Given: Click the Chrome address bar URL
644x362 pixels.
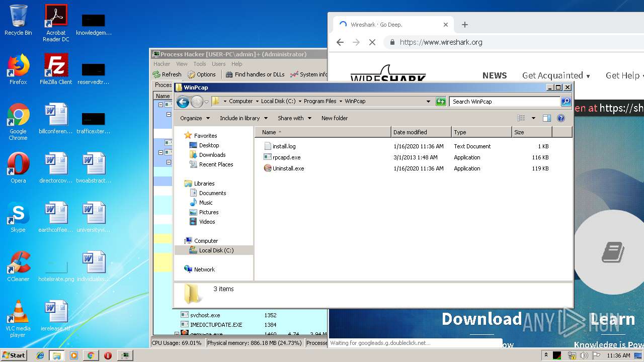Looking at the screenshot, I should click(x=441, y=42).
